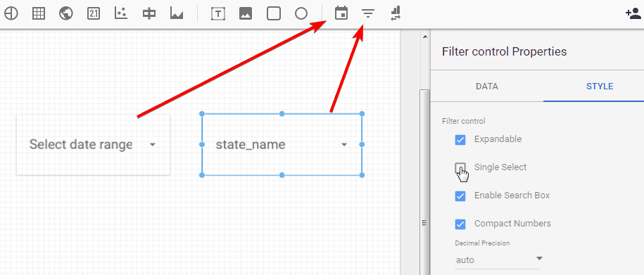Insert an image from the toolbar
644x275 pixels.
click(245, 13)
